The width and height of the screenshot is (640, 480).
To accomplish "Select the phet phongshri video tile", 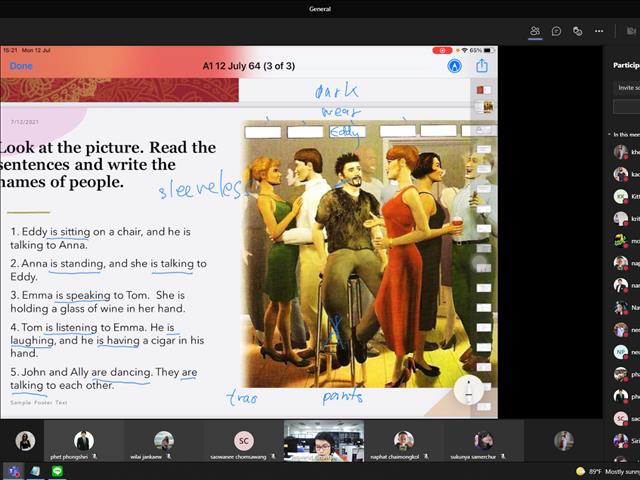I will pos(84,442).
